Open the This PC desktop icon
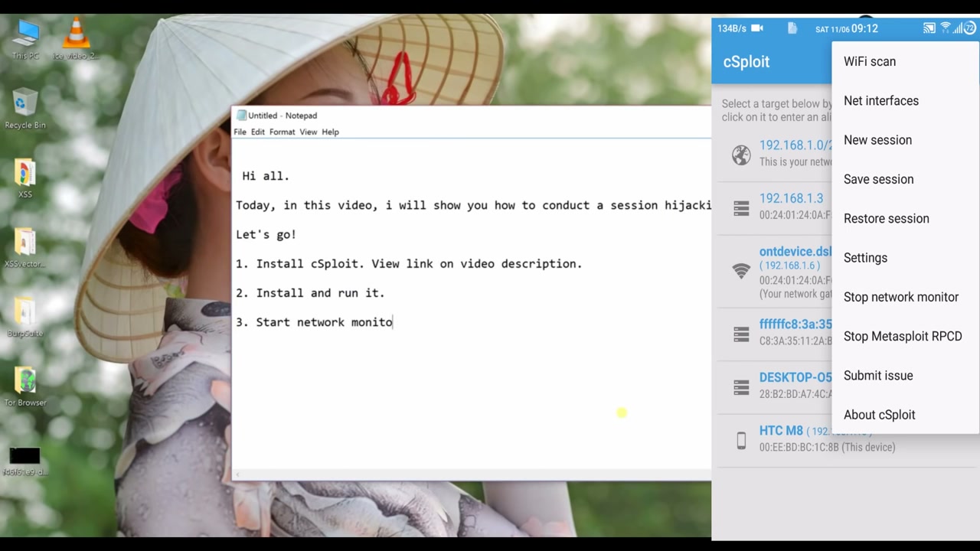Viewport: 980px width, 551px height. pyautogui.click(x=25, y=39)
